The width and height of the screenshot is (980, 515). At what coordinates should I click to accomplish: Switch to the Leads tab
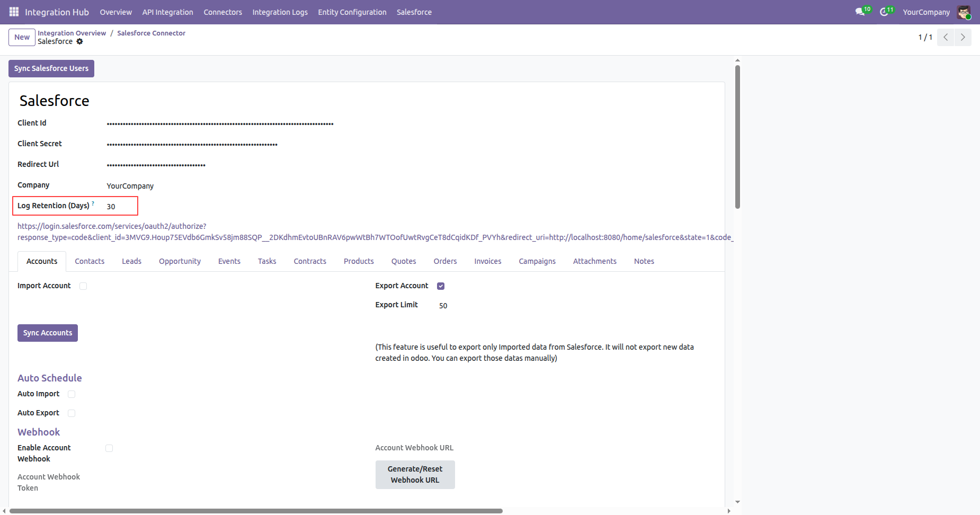(131, 261)
